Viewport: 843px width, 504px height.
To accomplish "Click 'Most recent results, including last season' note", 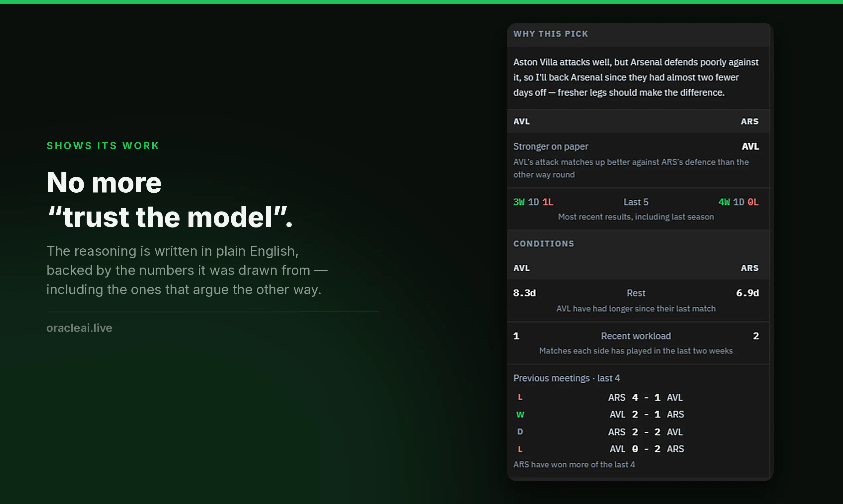I will [x=636, y=217].
